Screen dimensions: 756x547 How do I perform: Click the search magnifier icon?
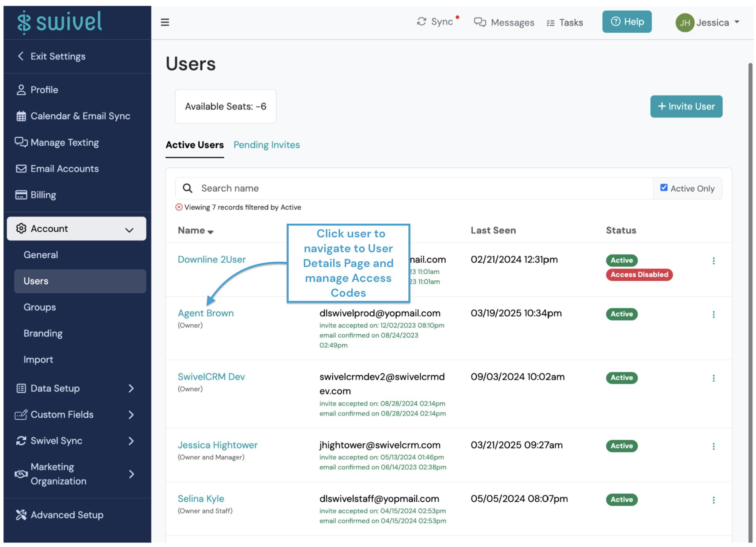click(187, 188)
